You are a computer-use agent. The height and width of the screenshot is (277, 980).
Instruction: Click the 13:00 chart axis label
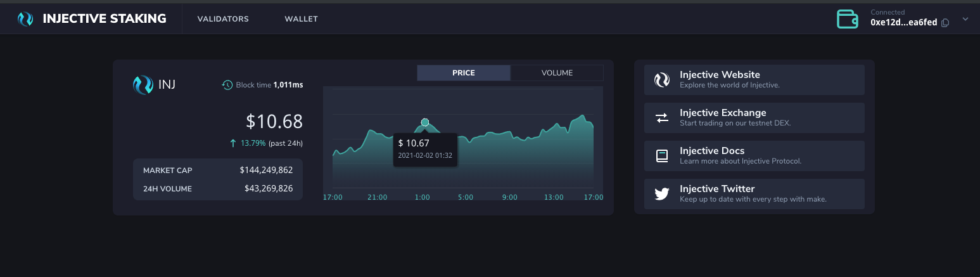click(554, 197)
